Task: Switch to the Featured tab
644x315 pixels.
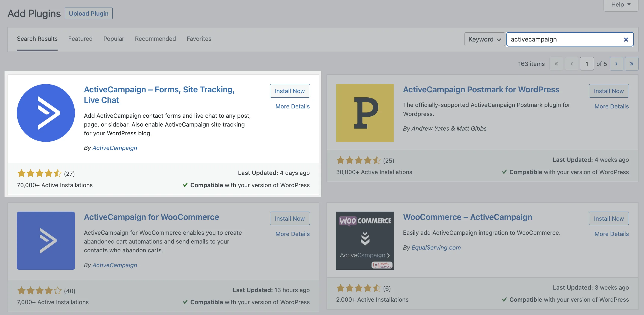Action: click(80, 39)
